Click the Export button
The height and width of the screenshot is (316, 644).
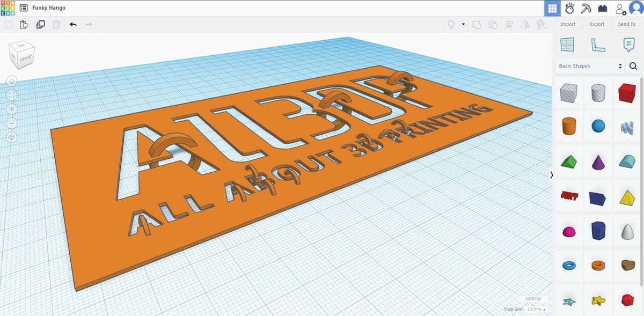pyautogui.click(x=597, y=24)
